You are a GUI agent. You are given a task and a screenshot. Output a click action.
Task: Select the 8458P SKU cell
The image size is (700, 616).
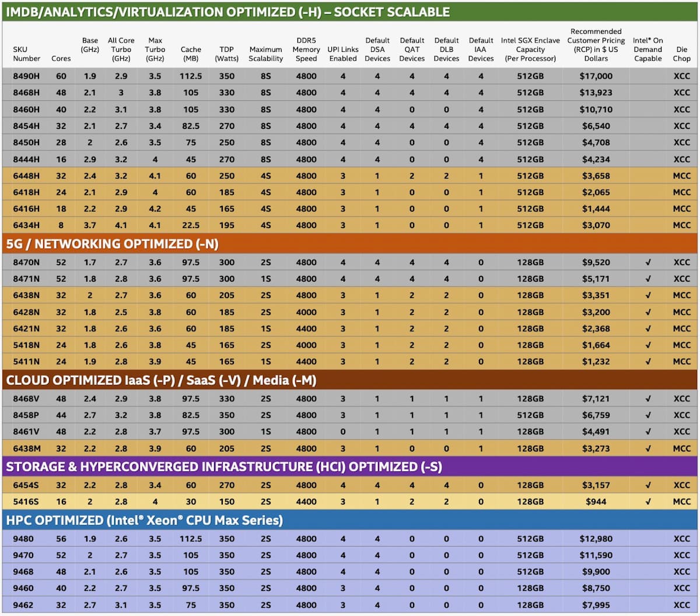(x=26, y=415)
